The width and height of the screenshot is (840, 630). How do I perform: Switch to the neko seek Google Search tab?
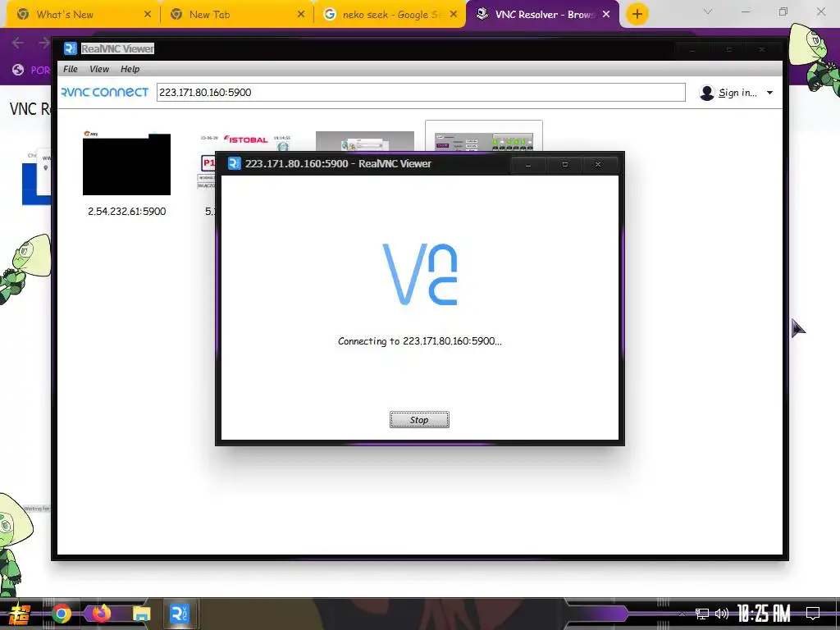pyautogui.click(x=393, y=15)
